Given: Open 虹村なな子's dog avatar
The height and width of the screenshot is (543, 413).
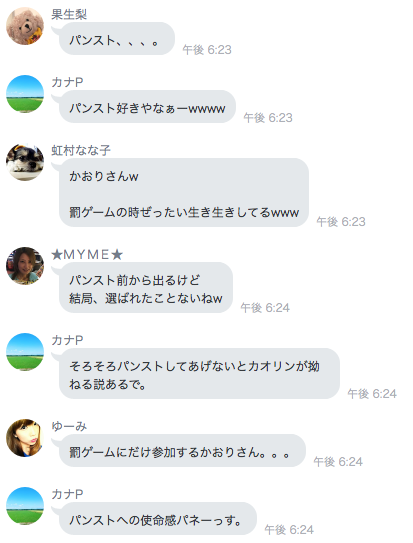Looking at the screenshot, I should click(25, 162).
